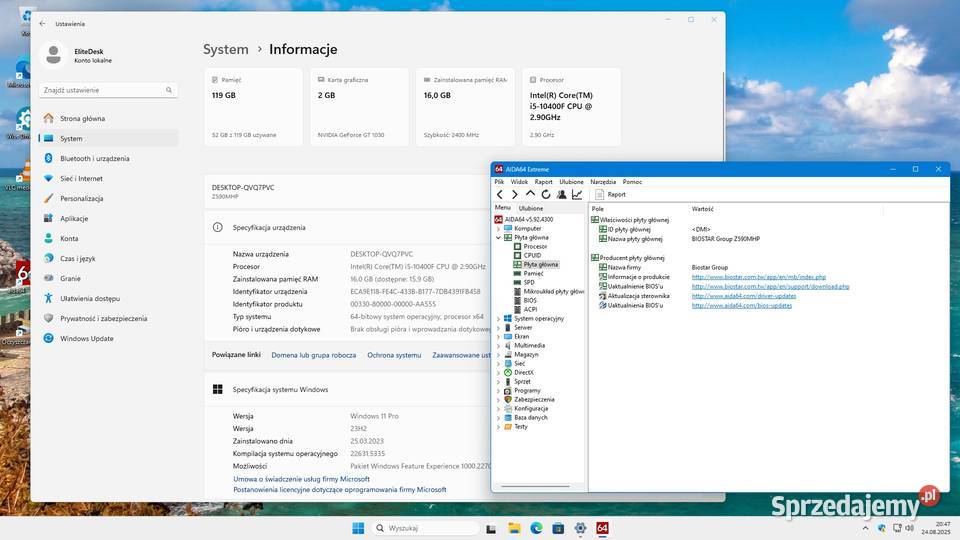Refresh the AIDA64 view
The image size is (960, 540).
546,194
